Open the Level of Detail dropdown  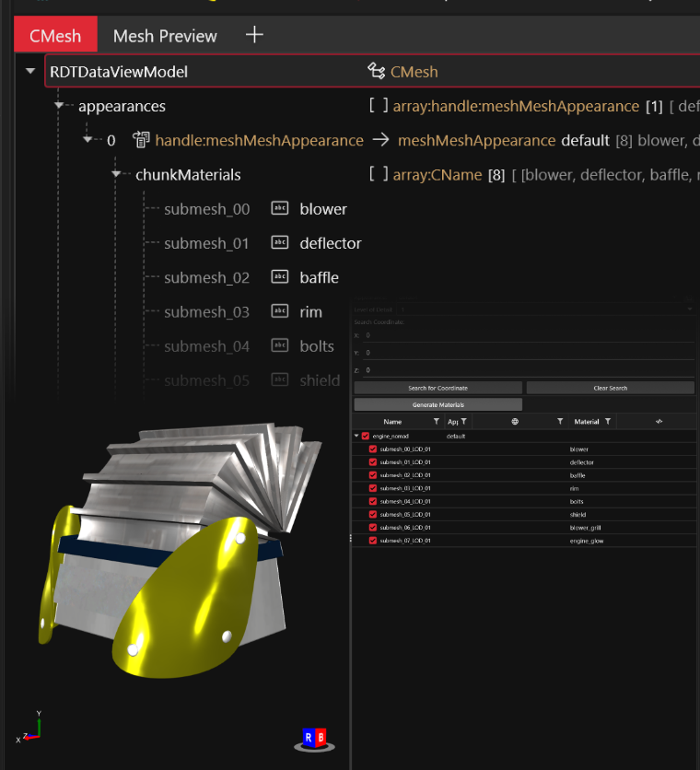[x=546, y=309]
